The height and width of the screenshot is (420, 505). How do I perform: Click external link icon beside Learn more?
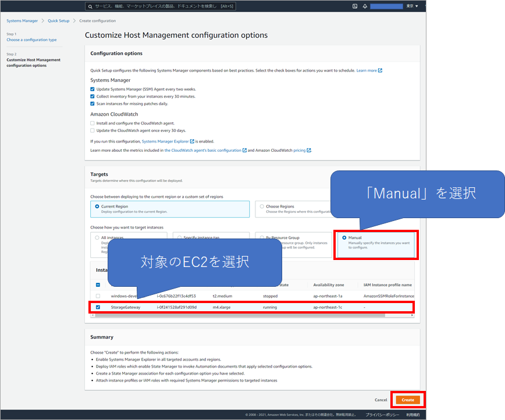[380, 70]
